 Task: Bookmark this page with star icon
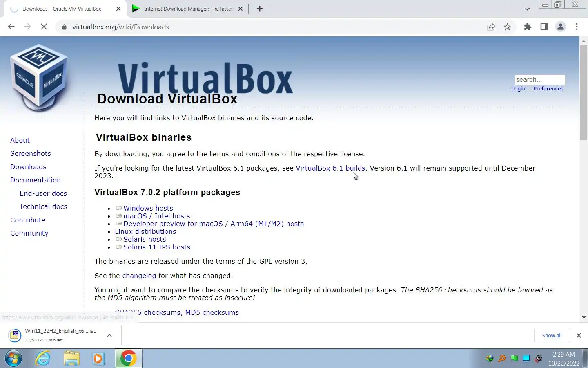[x=507, y=27]
